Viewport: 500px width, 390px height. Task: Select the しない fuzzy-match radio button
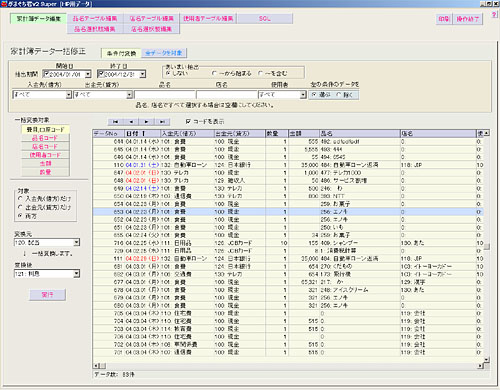(168, 73)
